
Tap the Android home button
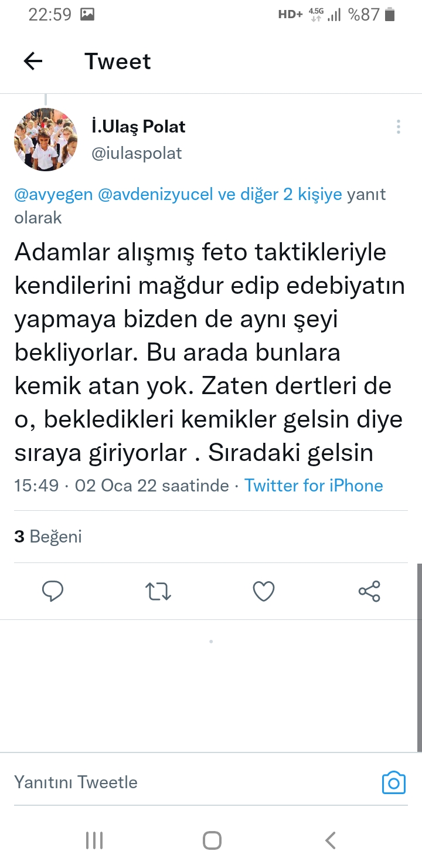(x=212, y=840)
